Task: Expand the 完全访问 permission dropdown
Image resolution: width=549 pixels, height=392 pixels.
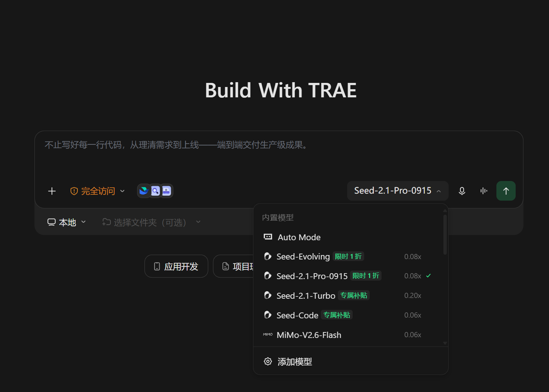Action: click(x=98, y=191)
